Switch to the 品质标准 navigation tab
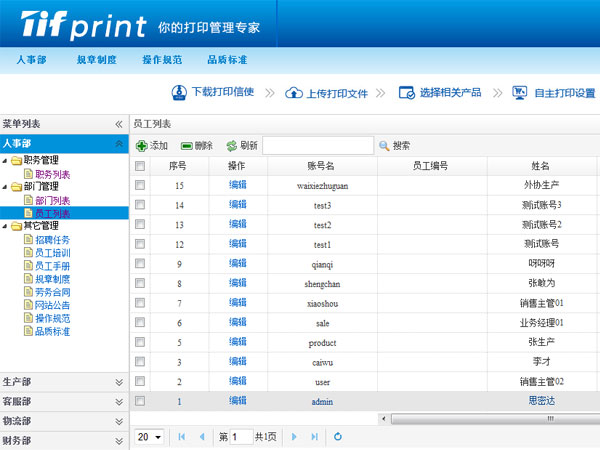 [227, 60]
